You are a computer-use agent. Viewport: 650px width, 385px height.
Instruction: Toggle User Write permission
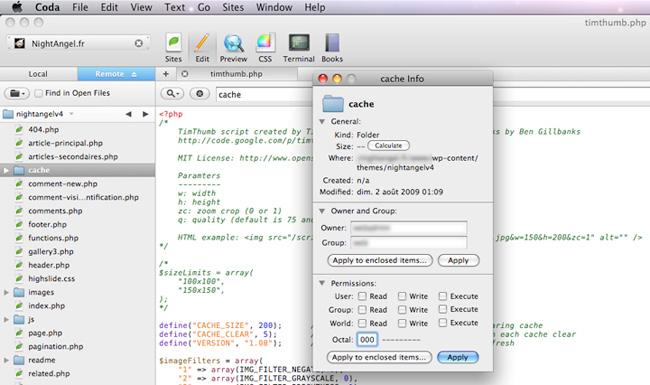click(402, 296)
